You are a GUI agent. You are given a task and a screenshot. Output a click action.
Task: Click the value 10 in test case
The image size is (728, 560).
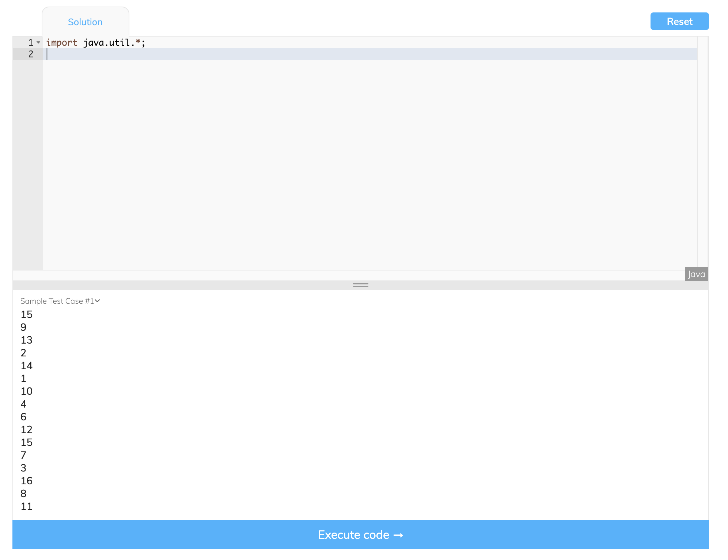tap(27, 391)
